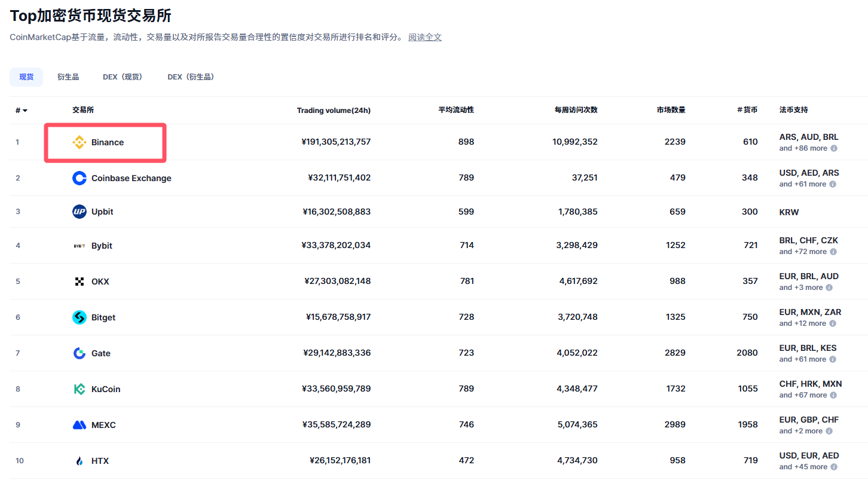Screen dimensions: 868x480
Task: Click the info icon next to Bybit fiat currencies
Action: tap(834, 252)
